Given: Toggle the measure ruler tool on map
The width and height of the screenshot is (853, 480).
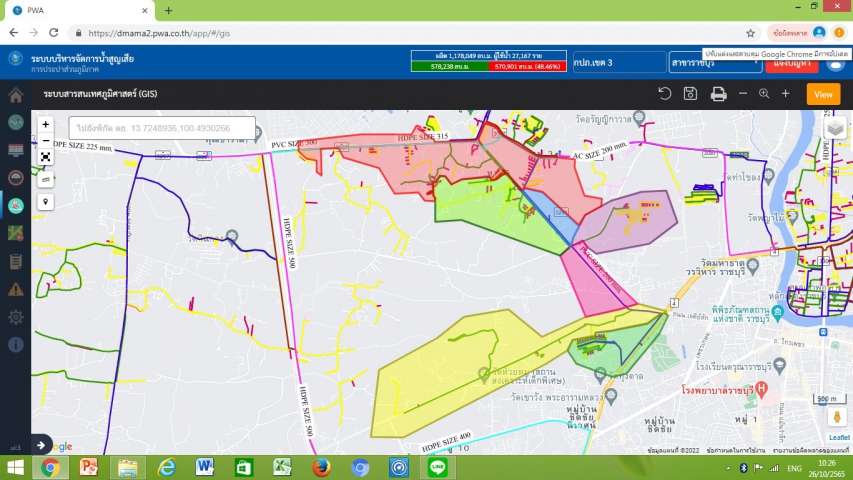Looking at the screenshot, I should click(46, 179).
